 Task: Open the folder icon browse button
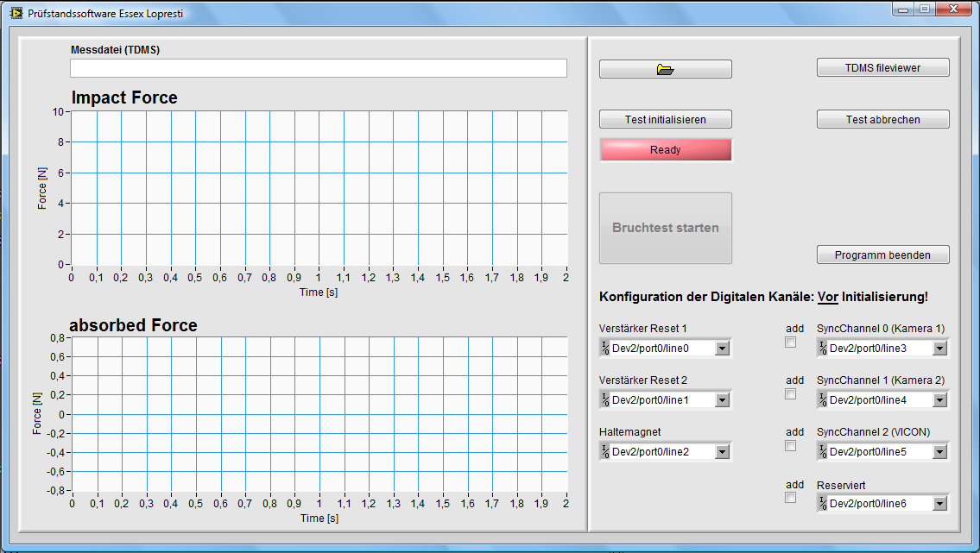665,69
